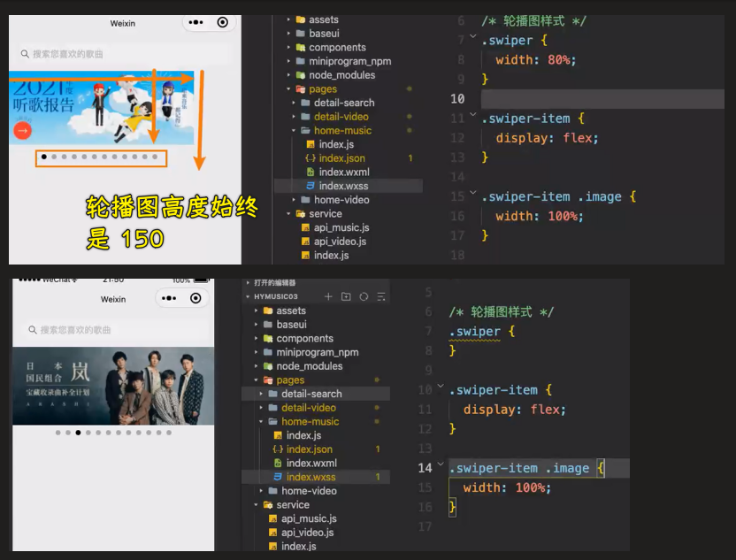Click the search magnifier icon above the Arashi banner
The image size is (736, 560).
33,330
